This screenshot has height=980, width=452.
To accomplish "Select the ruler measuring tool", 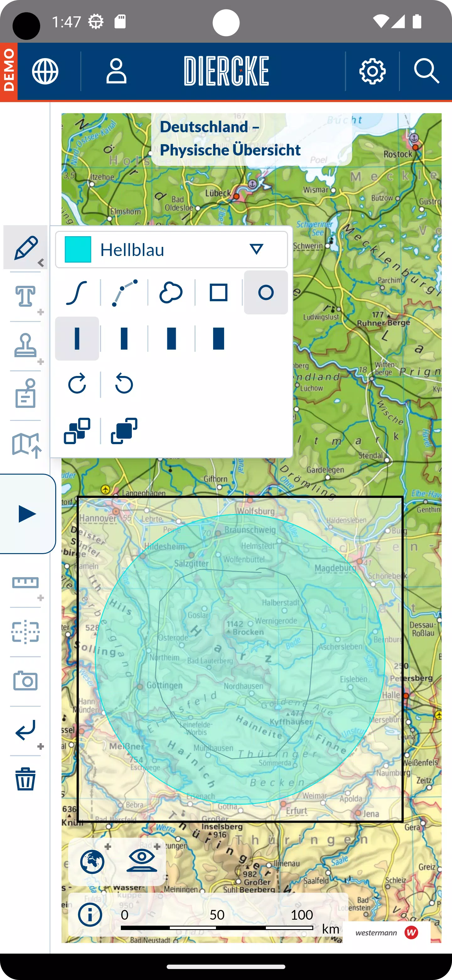I will click(x=25, y=583).
